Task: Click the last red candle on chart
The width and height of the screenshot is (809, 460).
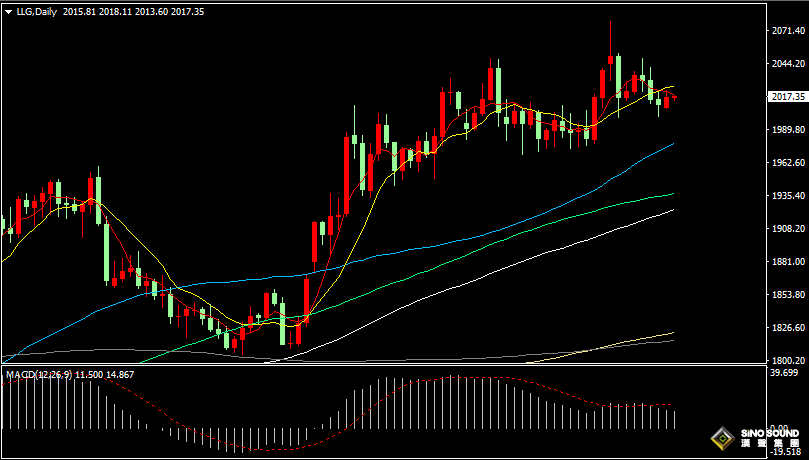Action: pyautogui.click(x=675, y=97)
